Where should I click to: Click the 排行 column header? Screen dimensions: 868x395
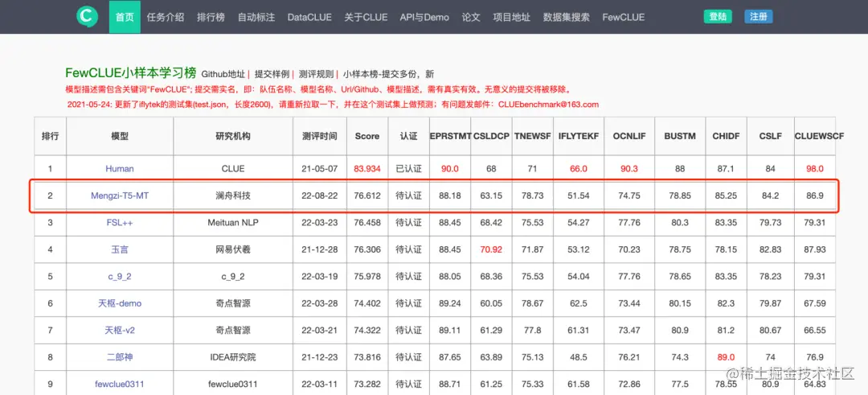coord(51,136)
